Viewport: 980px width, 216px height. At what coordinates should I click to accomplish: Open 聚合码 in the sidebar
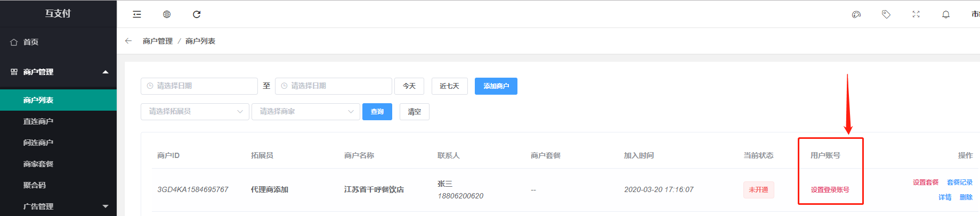pos(59,185)
